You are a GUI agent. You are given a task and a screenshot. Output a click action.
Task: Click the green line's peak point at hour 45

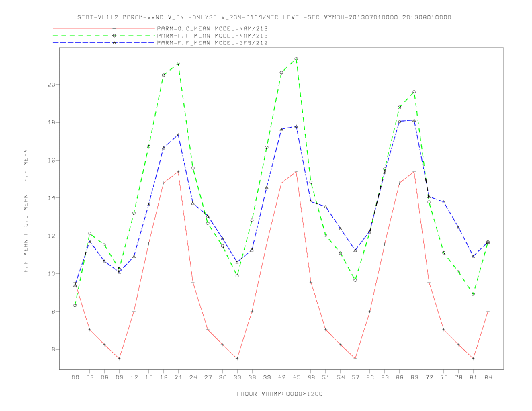tap(296, 58)
